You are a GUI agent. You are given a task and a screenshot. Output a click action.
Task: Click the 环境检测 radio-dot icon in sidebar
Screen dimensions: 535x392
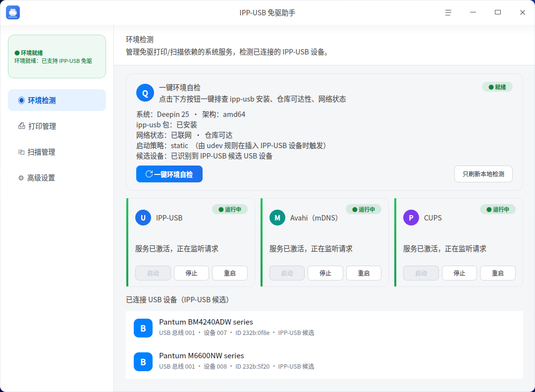(x=21, y=100)
